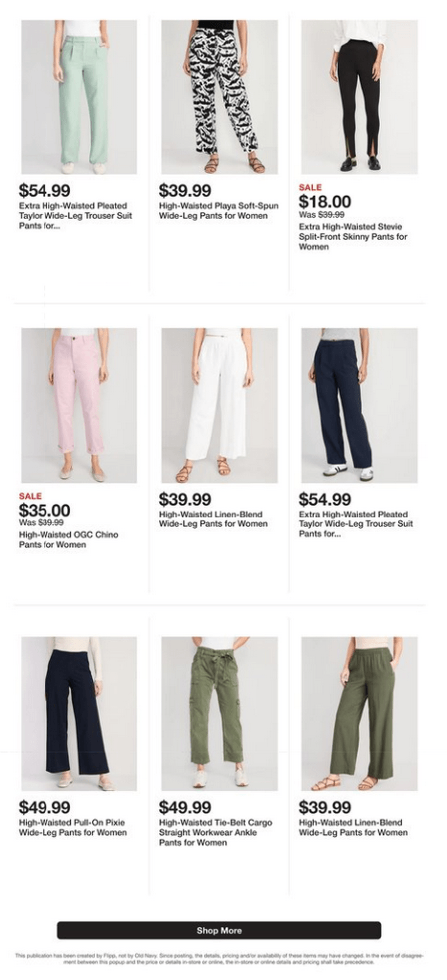Open High-Waisted Pull-On Pixie Wide-Leg Pants title
Viewport: 447px width, 980px height.
[73, 827]
